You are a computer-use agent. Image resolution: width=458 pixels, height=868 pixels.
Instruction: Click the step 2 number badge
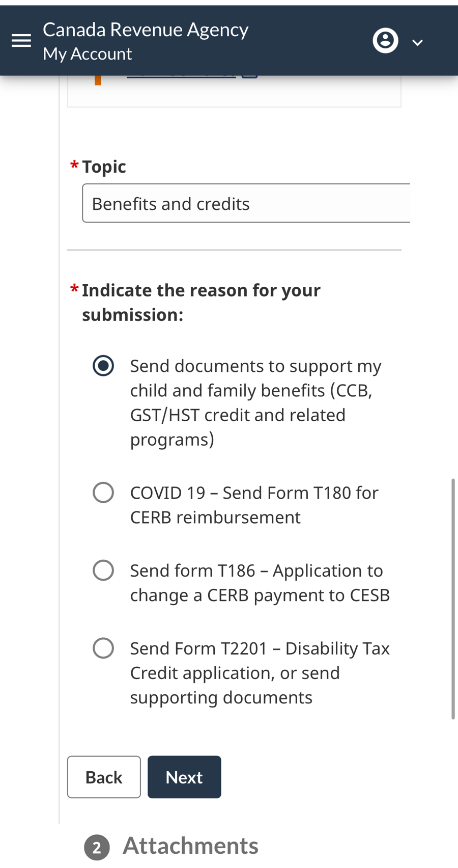point(97,848)
